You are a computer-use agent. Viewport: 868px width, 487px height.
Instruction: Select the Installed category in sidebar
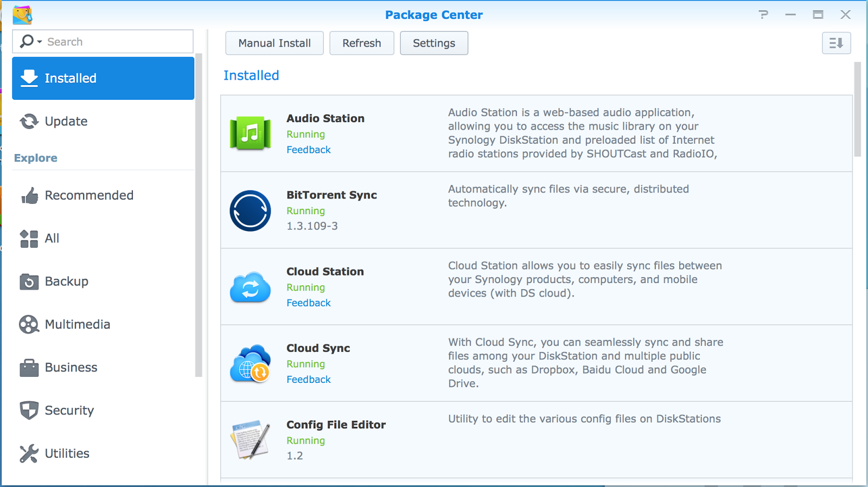pos(103,78)
